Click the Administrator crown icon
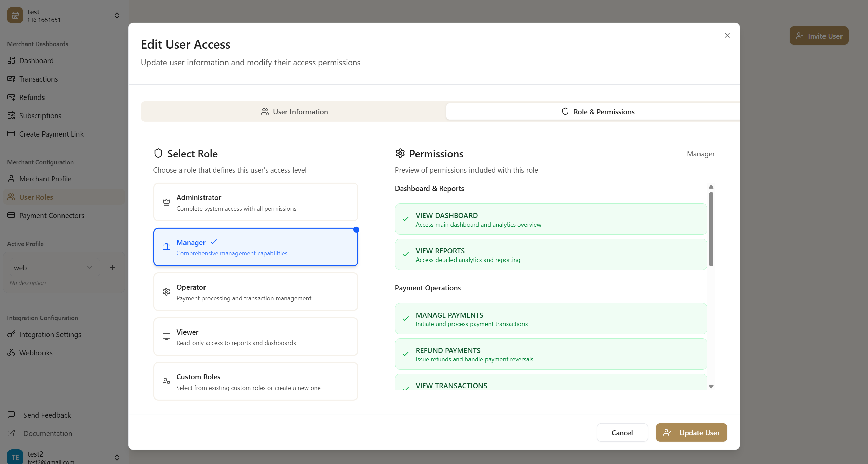 166,202
